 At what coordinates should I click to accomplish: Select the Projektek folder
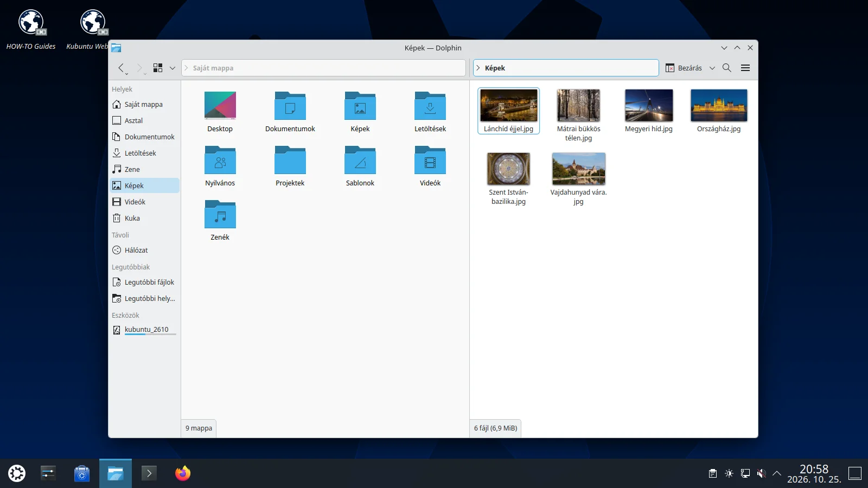click(290, 160)
